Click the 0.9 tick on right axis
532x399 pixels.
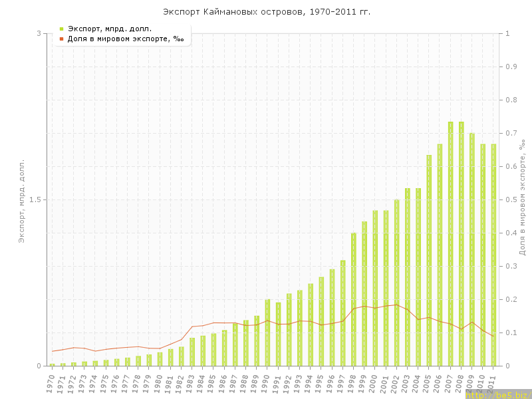(513, 66)
